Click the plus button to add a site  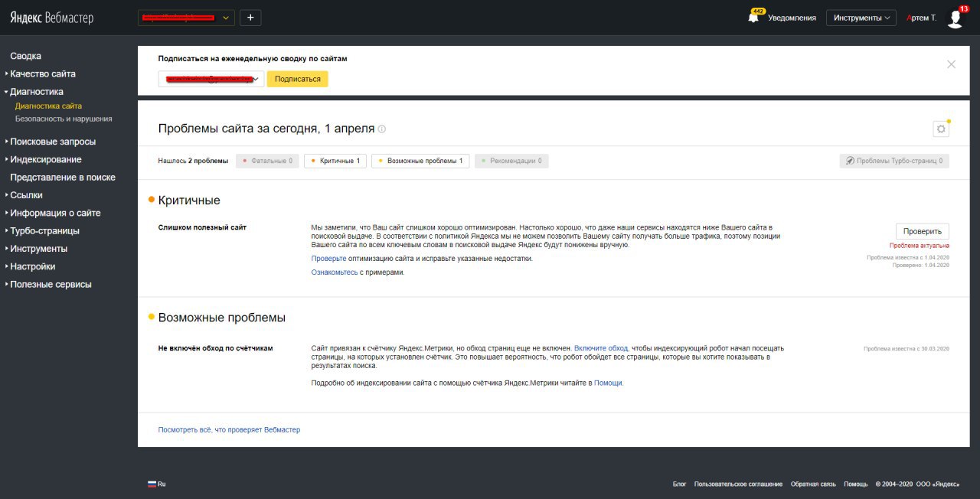click(x=250, y=18)
